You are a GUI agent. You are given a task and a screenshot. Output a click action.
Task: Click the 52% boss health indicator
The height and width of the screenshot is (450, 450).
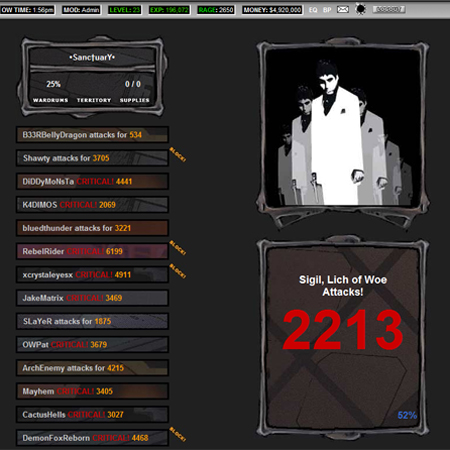(407, 415)
